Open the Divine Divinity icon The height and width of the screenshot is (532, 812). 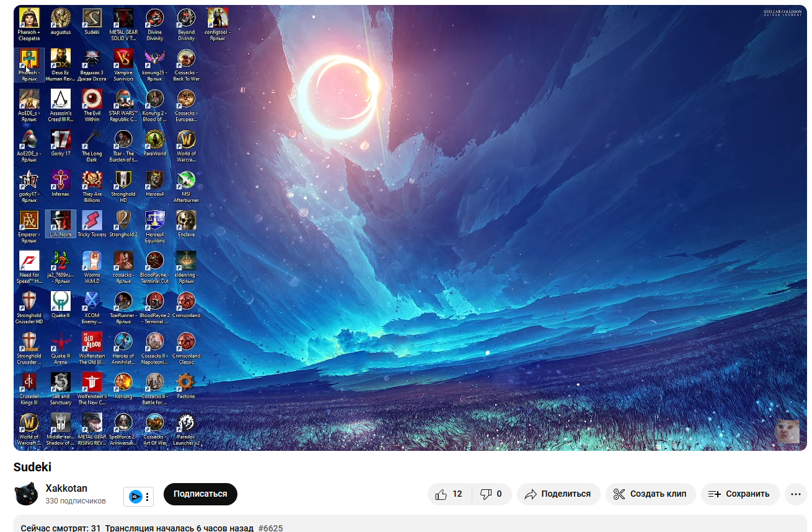click(154, 24)
